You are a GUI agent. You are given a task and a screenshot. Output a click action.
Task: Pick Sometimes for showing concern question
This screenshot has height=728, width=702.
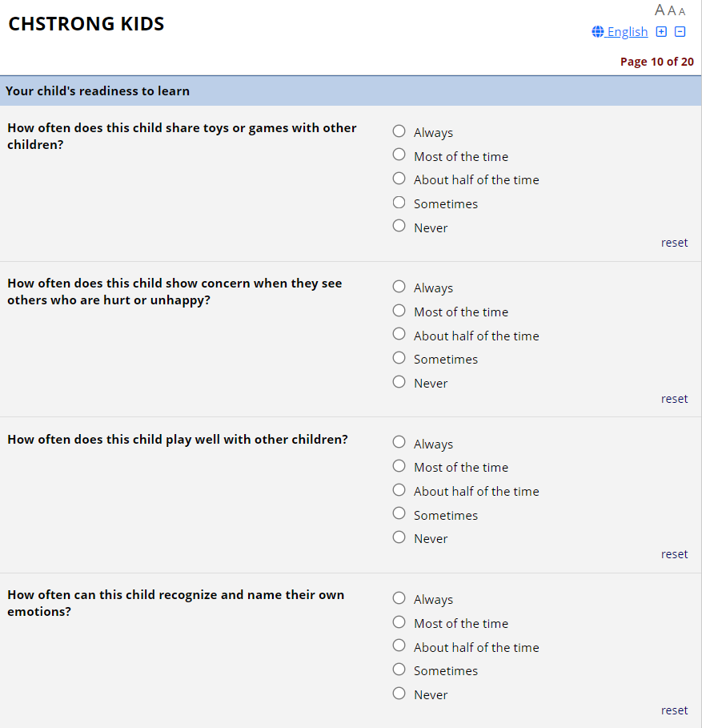coord(399,358)
